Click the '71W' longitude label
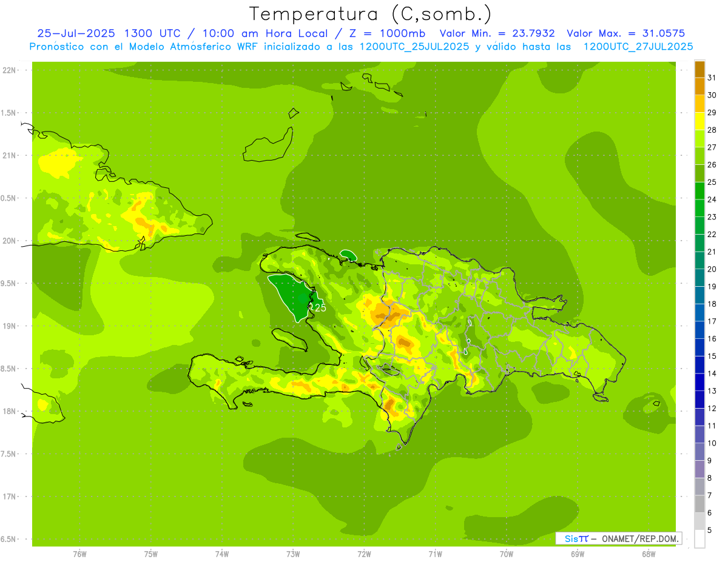 tap(435, 554)
